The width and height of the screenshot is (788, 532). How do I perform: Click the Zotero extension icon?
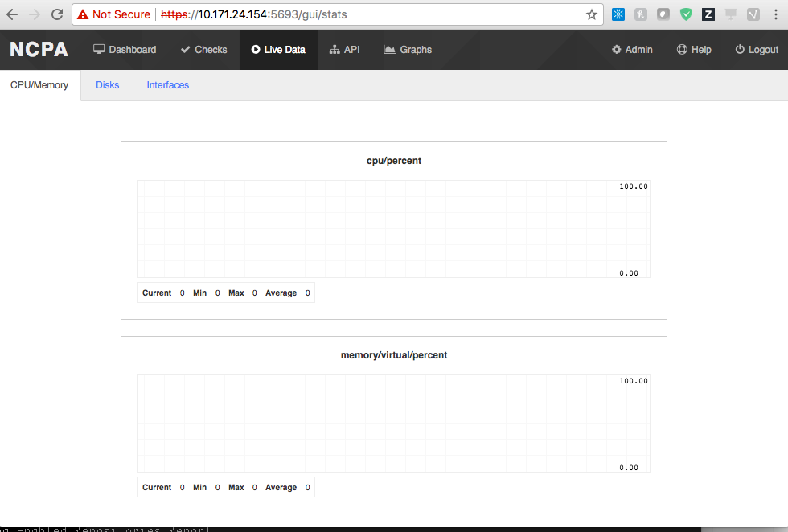click(708, 14)
